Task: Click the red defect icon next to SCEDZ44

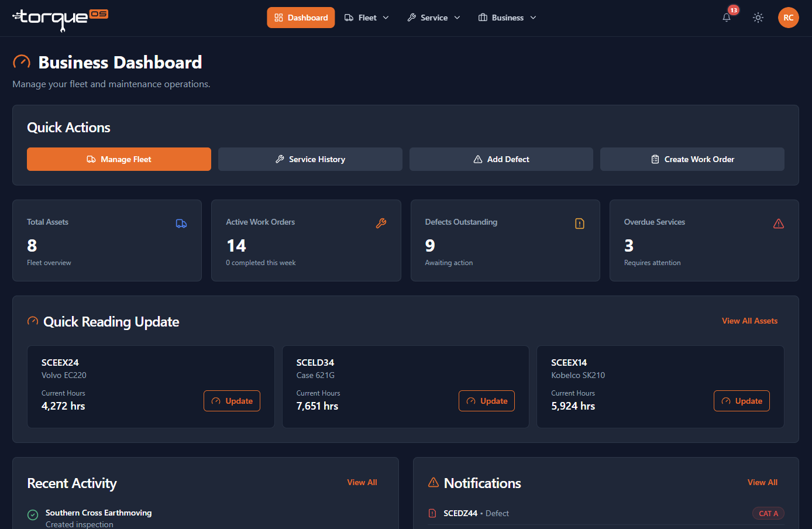Action: (432, 513)
